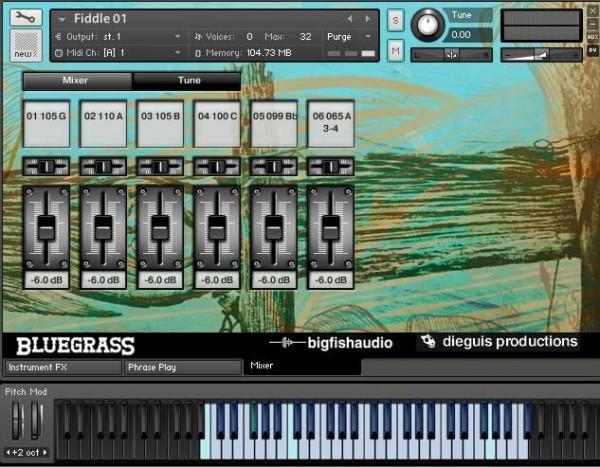Solo the Fiddle 01 instrument
Screen dimensions: 600x467
pos(396,20)
